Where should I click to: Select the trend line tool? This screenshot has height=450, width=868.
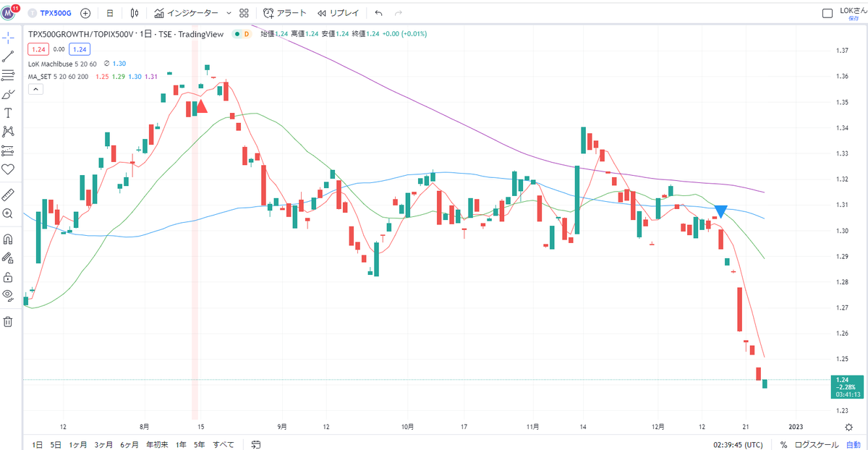[x=9, y=56]
